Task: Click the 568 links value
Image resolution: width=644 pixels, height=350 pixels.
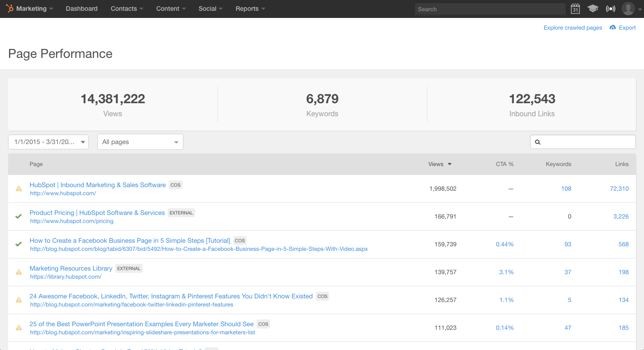Action: (x=623, y=244)
